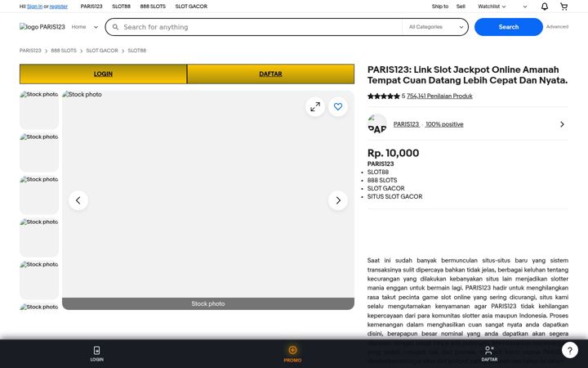Click 100% positive feedback link
Screen dimensions: 588x368
444,124
